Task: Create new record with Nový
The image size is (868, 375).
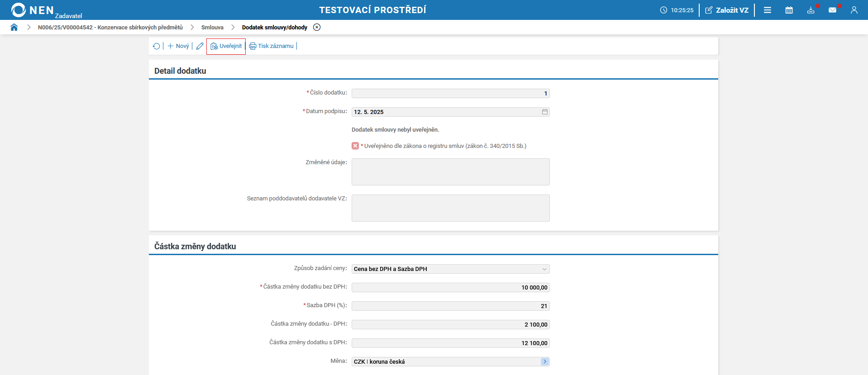Action: [178, 46]
